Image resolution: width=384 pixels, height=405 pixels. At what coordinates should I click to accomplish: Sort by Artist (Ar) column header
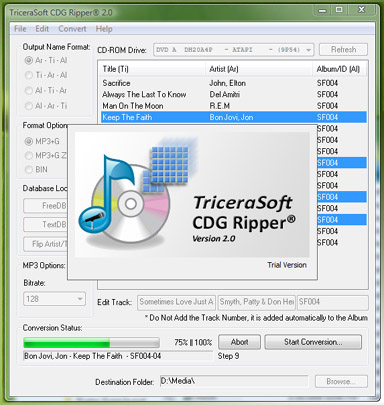pos(259,69)
